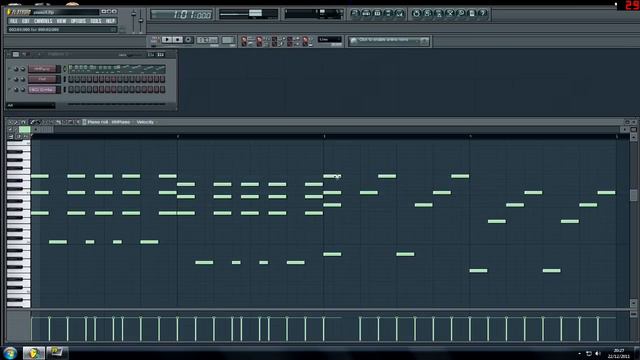Select the paint brush tool in piano roll
The image size is (640, 360).
point(38,122)
